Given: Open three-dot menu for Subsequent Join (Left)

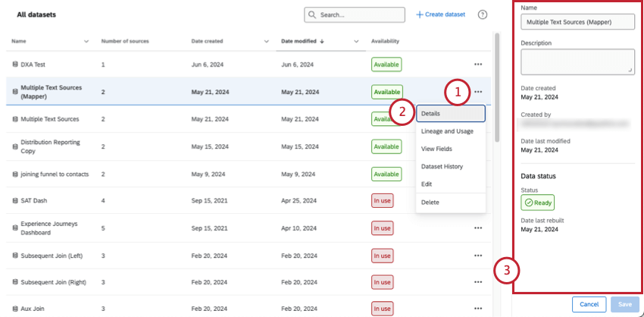Looking at the screenshot, I should [x=477, y=255].
